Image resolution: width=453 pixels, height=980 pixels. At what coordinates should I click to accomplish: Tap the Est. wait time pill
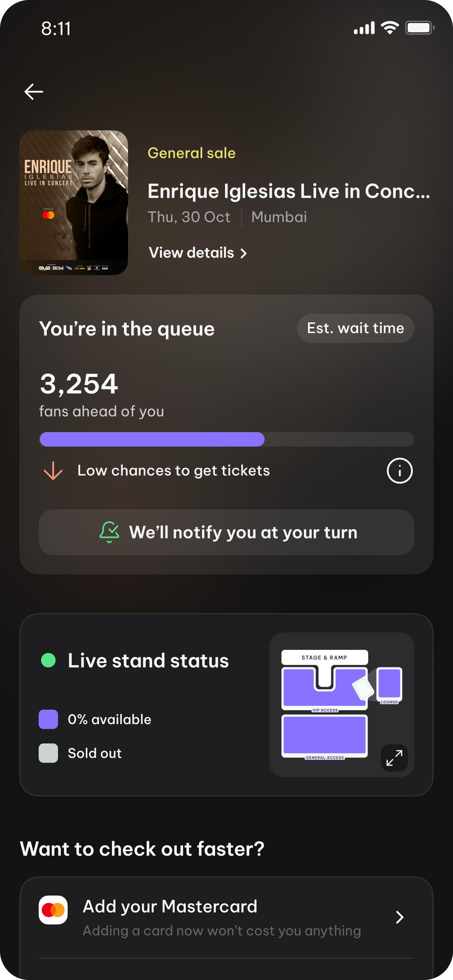pyautogui.click(x=356, y=328)
